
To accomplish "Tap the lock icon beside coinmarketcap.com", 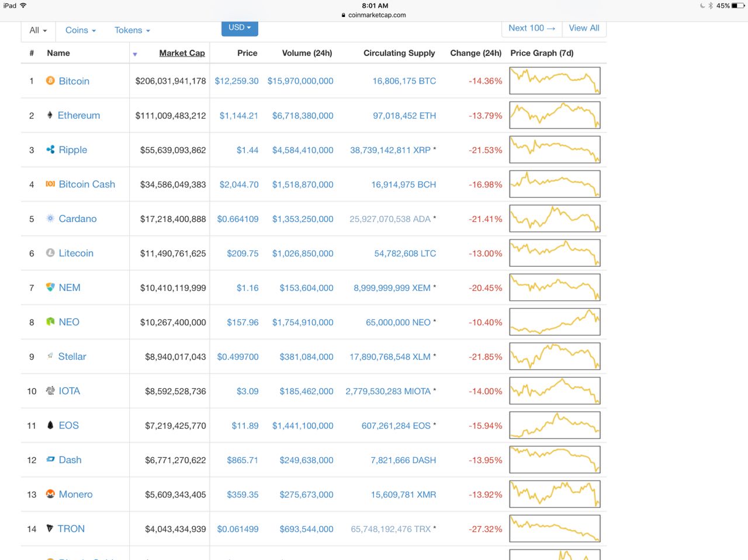I will click(x=344, y=15).
